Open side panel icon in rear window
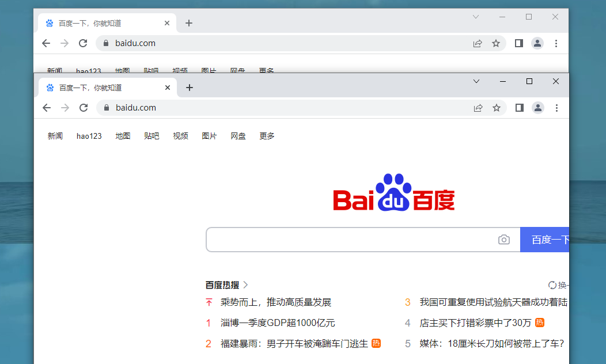Image resolution: width=606 pixels, height=364 pixels. [519, 43]
